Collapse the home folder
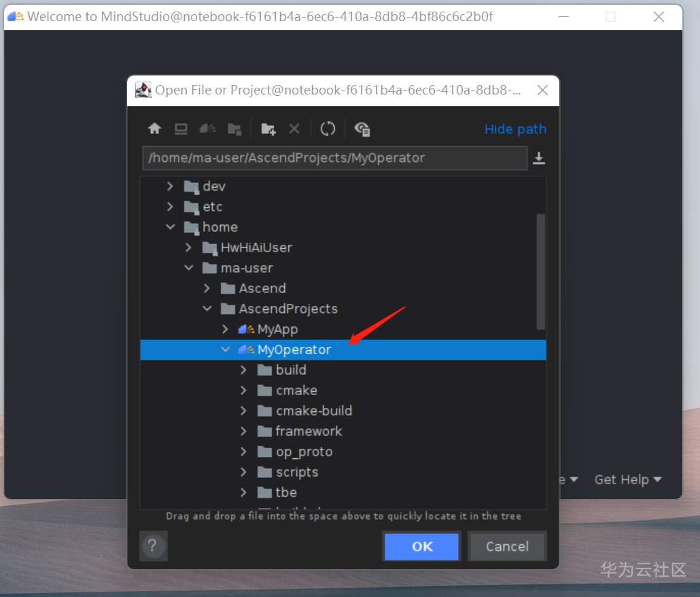 [170, 227]
